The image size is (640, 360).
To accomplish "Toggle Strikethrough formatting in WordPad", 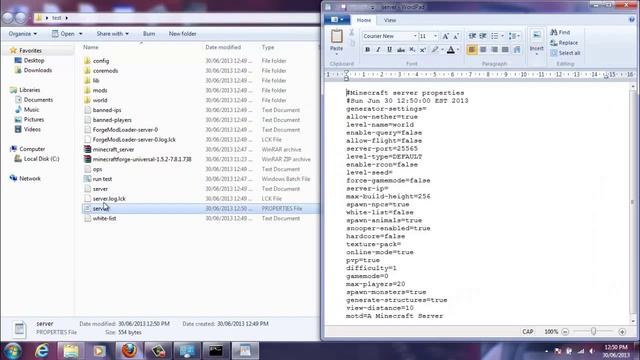I will (x=401, y=50).
